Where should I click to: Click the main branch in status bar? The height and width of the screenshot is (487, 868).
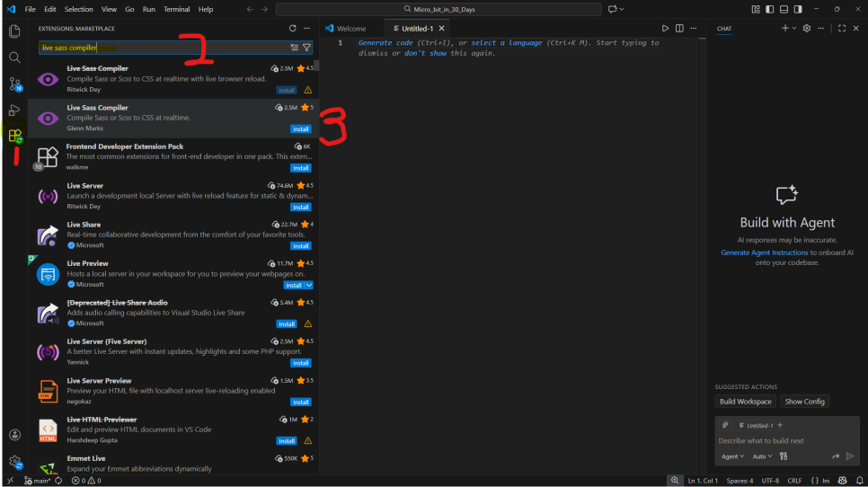[x=38, y=481]
